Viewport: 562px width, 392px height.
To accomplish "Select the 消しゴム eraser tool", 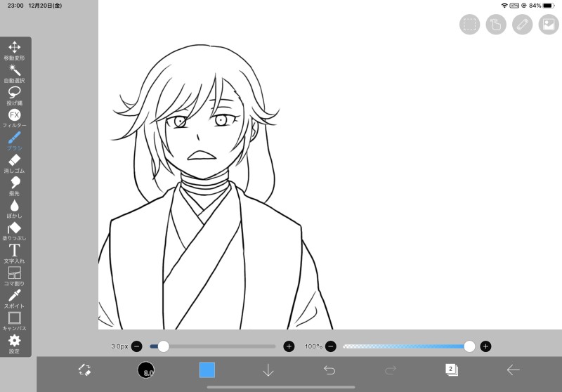I will (x=14, y=164).
